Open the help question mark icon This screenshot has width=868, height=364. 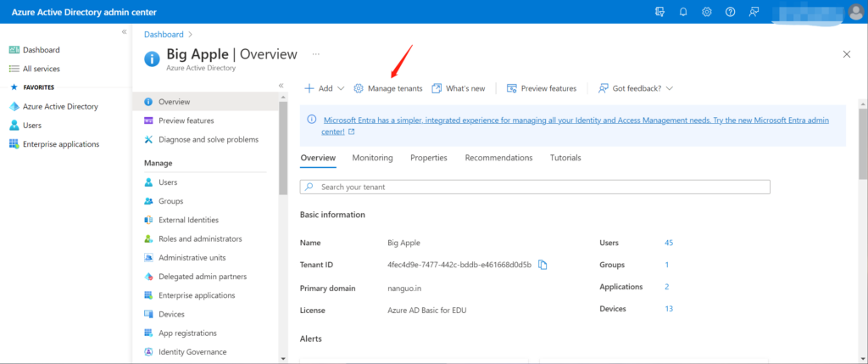[x=730, y=12]
